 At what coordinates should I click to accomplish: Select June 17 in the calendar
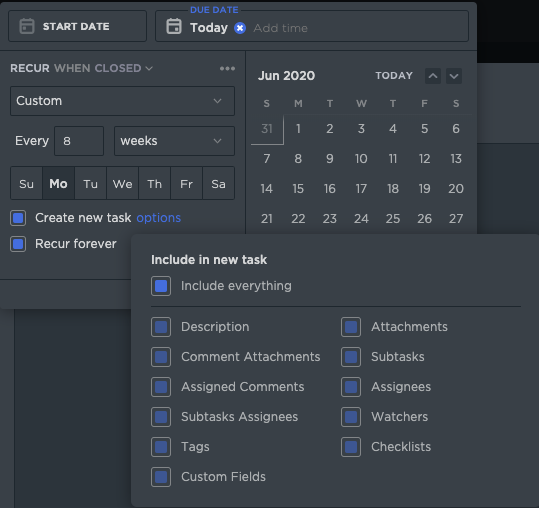[361, 189]
